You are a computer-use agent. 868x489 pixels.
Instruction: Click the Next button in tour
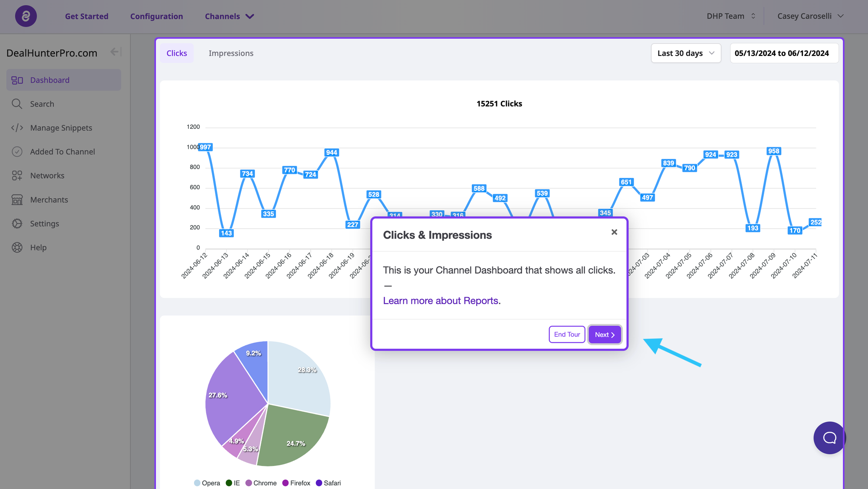tap(605, 335)
